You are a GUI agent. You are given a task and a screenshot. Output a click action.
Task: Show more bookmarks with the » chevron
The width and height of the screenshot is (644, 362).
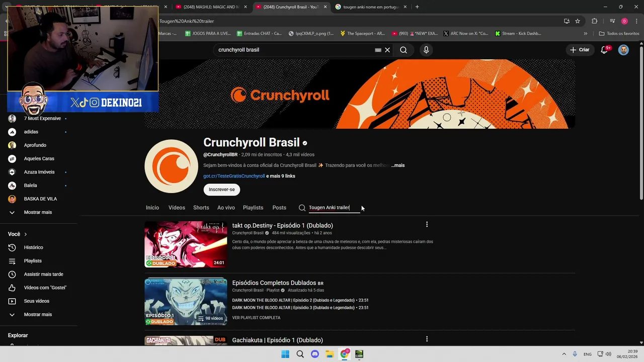[x=585, y=34]
